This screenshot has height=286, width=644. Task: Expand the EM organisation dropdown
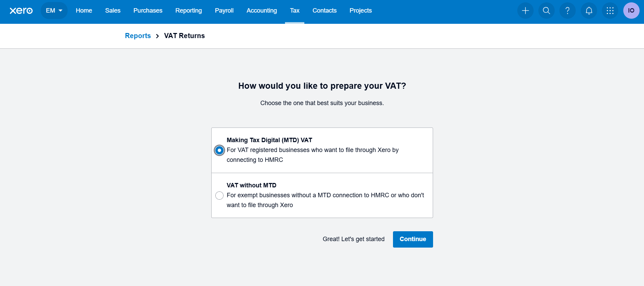54,11
